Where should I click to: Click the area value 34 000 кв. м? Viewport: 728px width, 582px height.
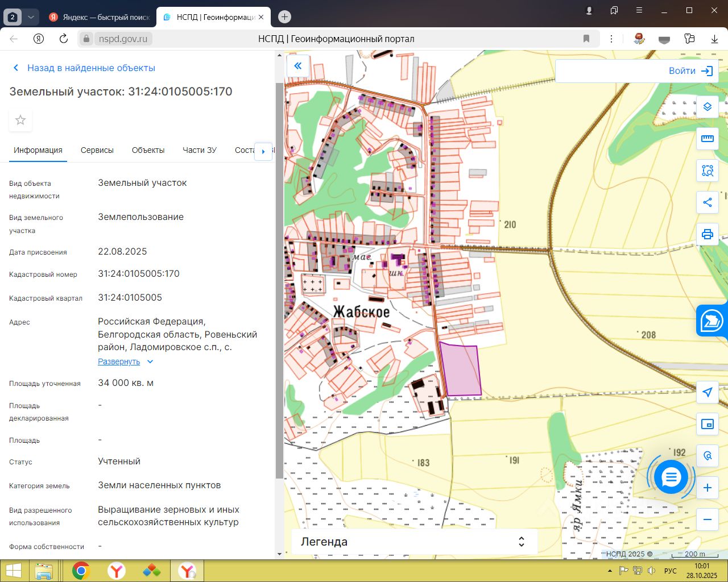click(x=126, y=383)
